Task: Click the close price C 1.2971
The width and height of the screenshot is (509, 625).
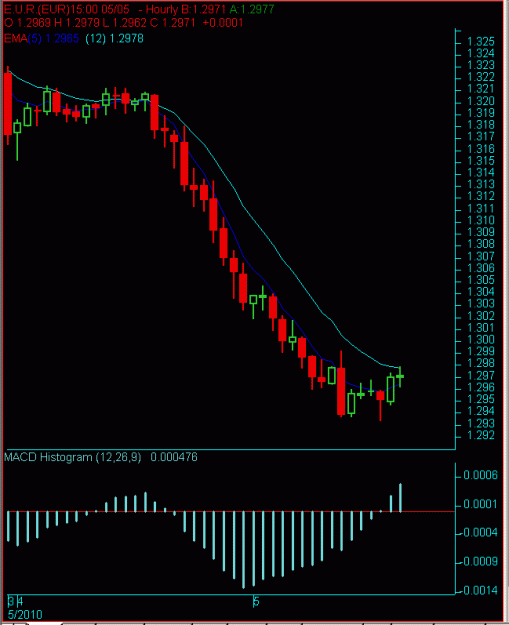Action: pos(173,23)
